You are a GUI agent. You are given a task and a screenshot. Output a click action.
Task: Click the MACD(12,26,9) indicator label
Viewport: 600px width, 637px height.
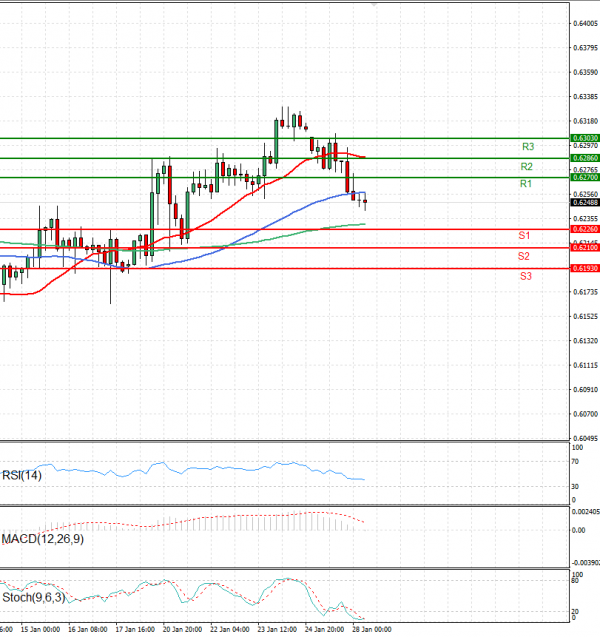tap(43, 539)
